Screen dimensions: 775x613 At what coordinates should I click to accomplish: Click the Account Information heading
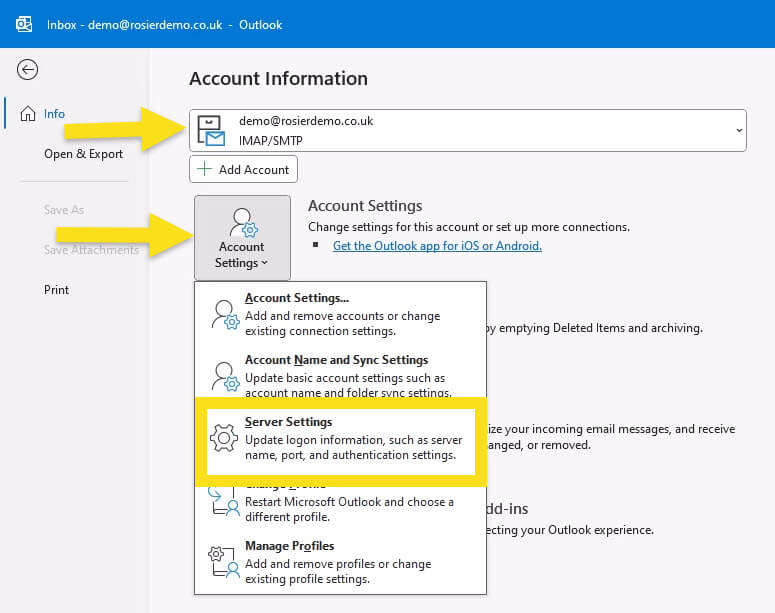[x=279, y=79]
